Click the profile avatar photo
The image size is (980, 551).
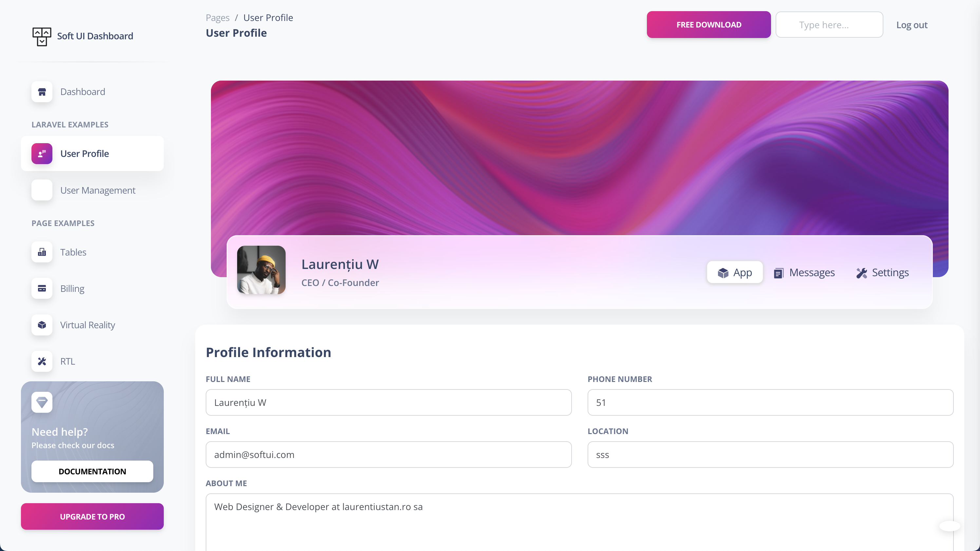click(x=261, y=270)
